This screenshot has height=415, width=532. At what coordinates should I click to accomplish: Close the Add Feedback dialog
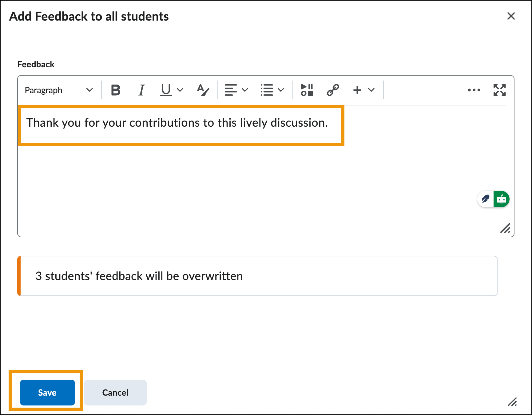coord(511,16)
